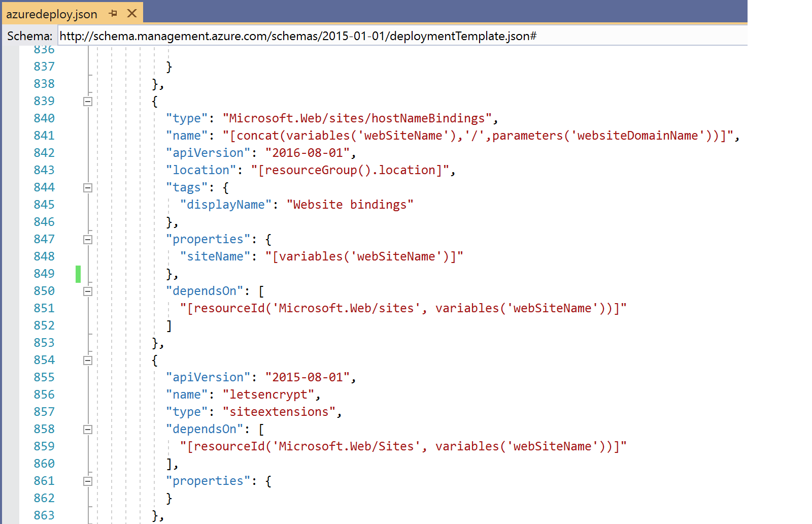Click the "2015-08-01" apiVersion value
This screenshot has width=812, height=524.
point(307,377)
